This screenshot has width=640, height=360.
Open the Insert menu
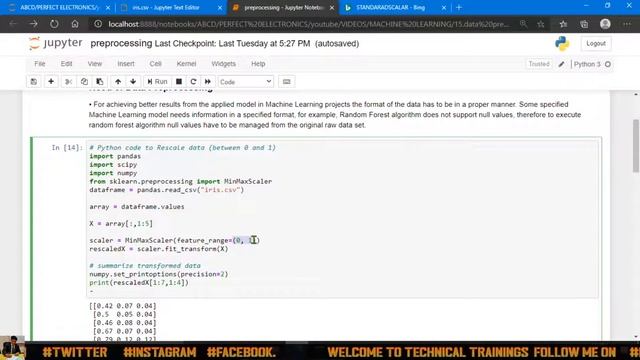(126, 64)
